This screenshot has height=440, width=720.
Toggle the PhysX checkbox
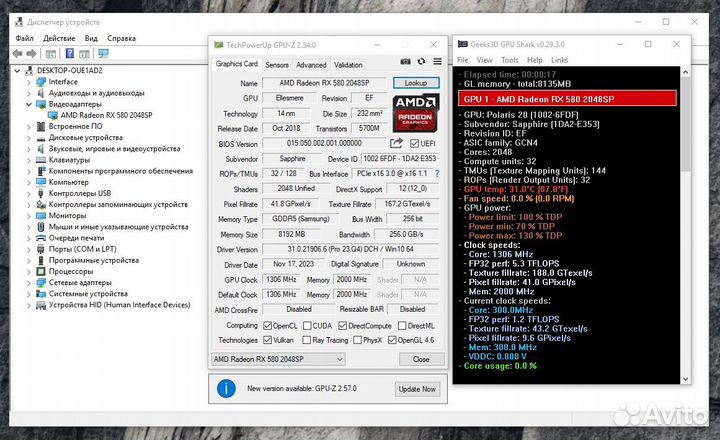(x=358, y=340)
